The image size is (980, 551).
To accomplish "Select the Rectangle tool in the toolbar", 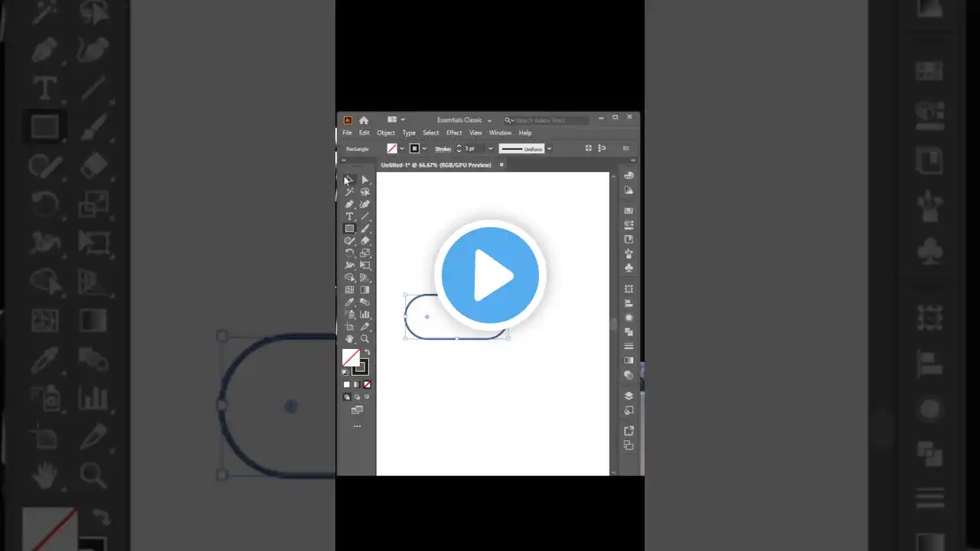I will pyautogui.click(x=349, y=228).
